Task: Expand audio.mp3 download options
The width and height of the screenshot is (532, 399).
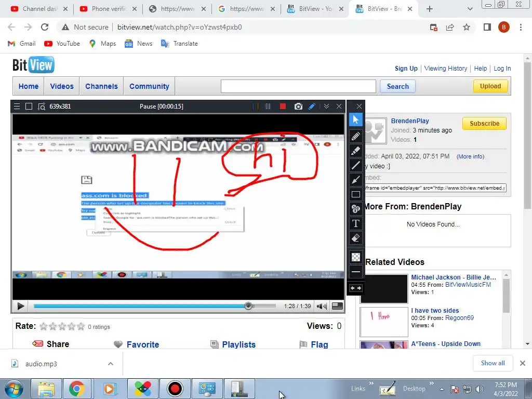Action: [111, 364]
